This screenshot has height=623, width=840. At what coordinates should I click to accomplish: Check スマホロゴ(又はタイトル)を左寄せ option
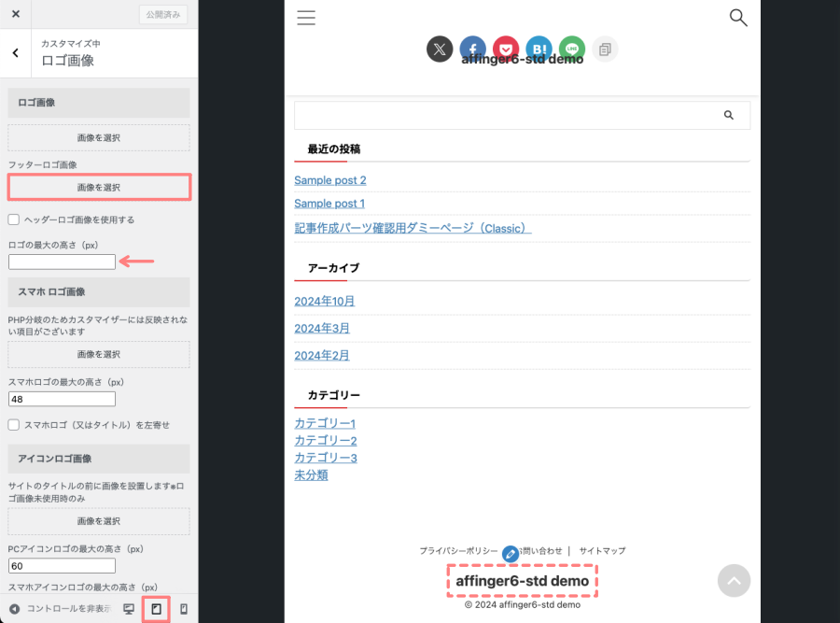click(x=14, y=425)
